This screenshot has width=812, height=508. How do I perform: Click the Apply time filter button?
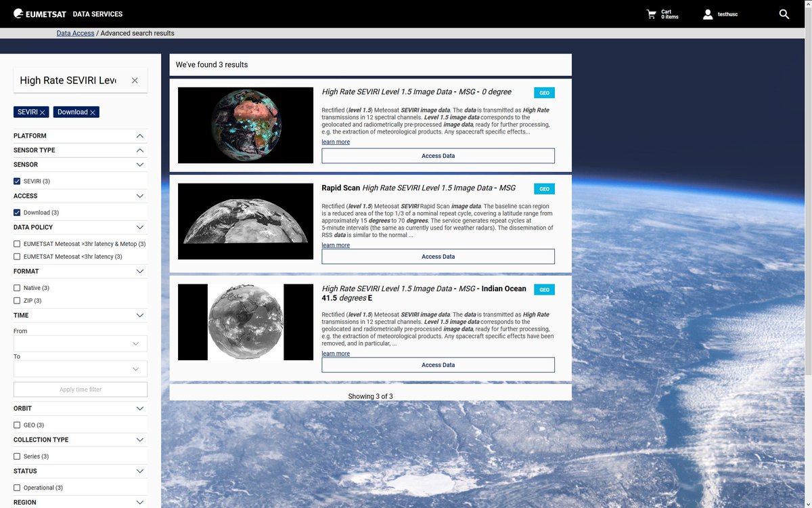[81, 389]
